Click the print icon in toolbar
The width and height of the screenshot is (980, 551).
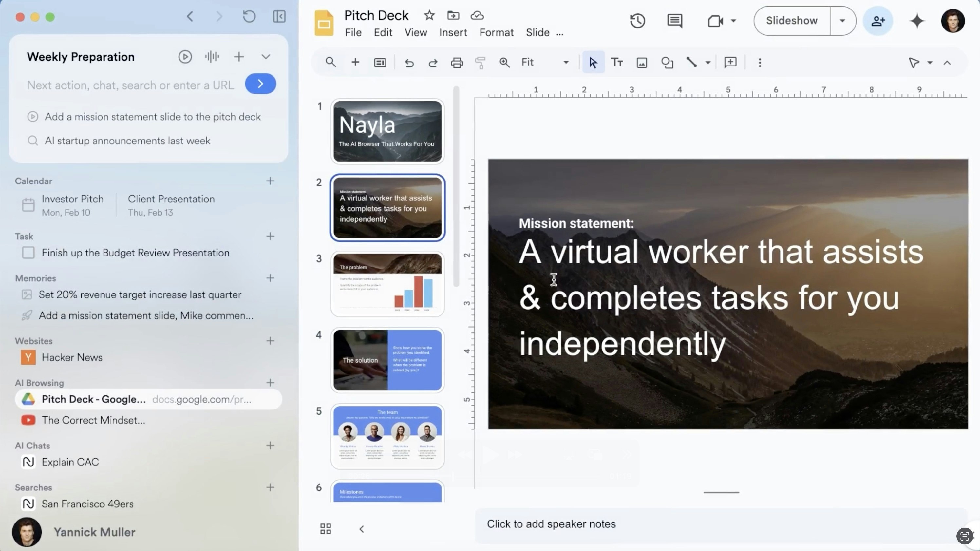point(457,63)
